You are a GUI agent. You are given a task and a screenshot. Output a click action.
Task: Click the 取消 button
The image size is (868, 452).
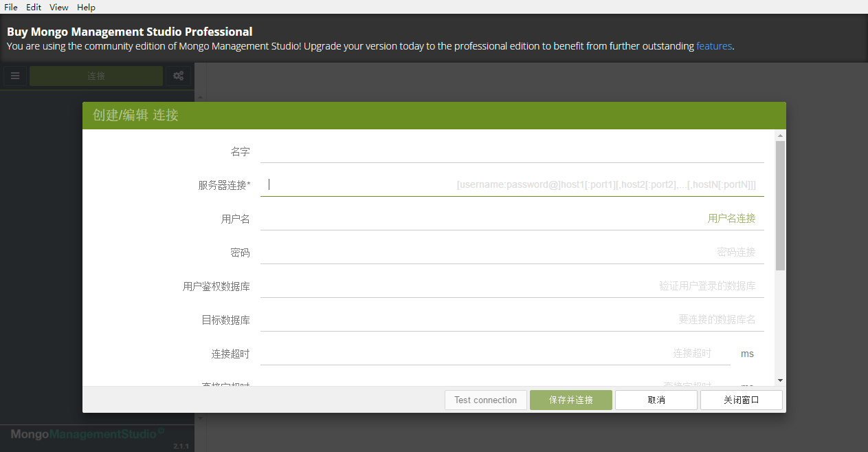[x=656, y=400]
